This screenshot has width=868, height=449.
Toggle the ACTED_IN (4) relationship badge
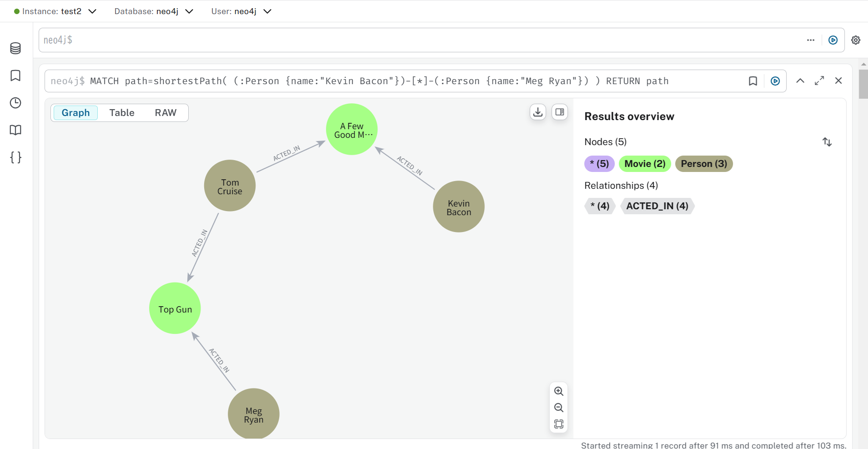pos(657,206)
